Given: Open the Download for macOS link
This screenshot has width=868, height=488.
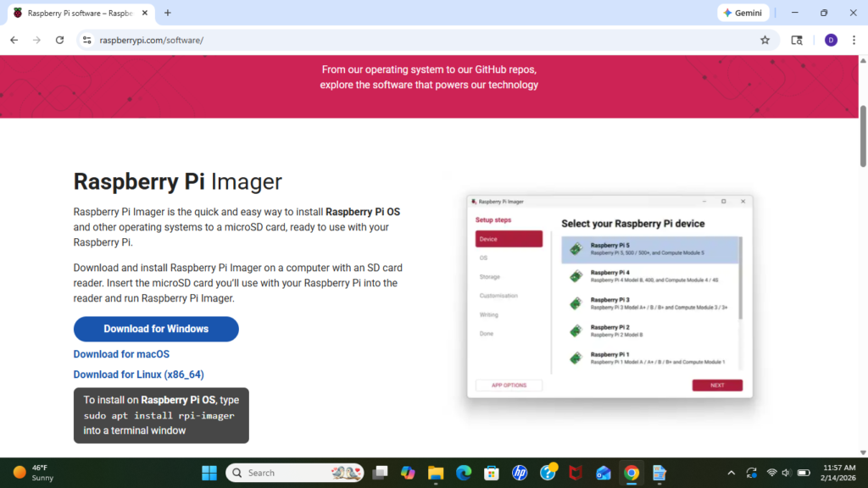Looking at the screenshot, I should (121, 354).
